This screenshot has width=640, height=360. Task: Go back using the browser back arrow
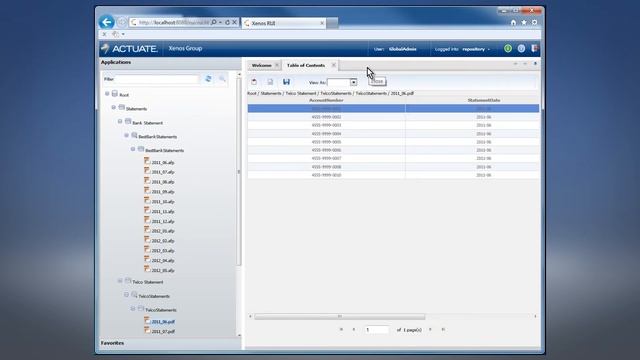(x=107, y=22)
